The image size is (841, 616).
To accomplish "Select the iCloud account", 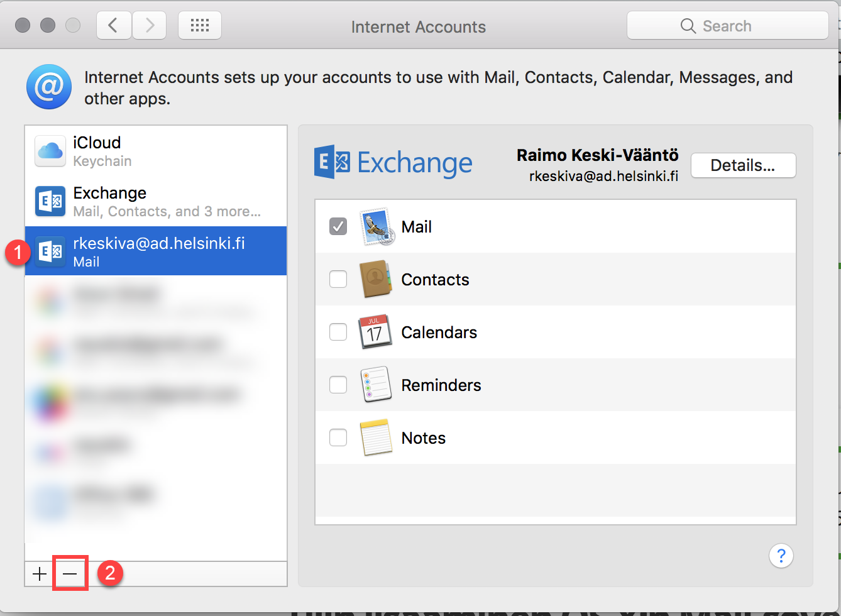I will [x=156, y=151].
